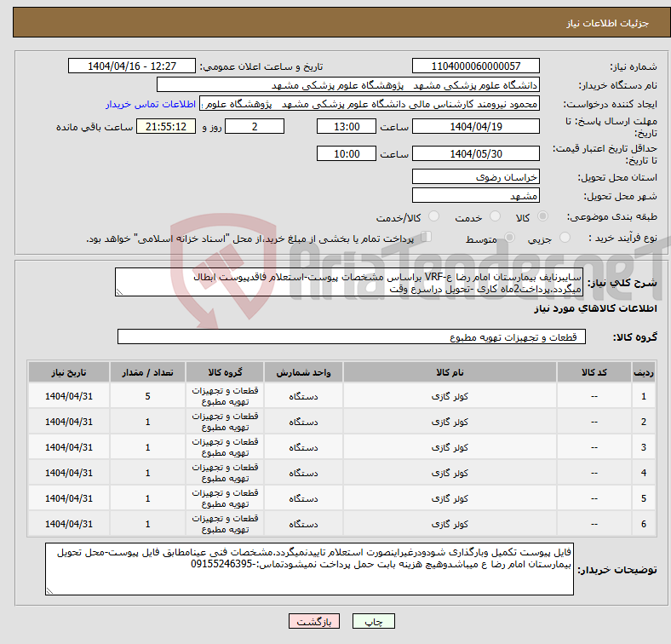Click کولر گازی in row 3

click(450, 447)
